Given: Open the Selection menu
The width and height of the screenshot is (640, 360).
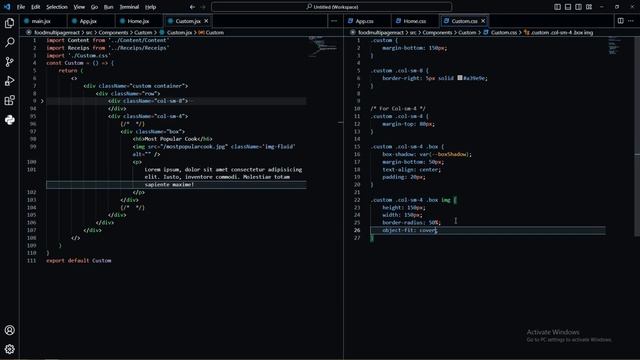Looking at the screenshot, I should click(57, 7).
